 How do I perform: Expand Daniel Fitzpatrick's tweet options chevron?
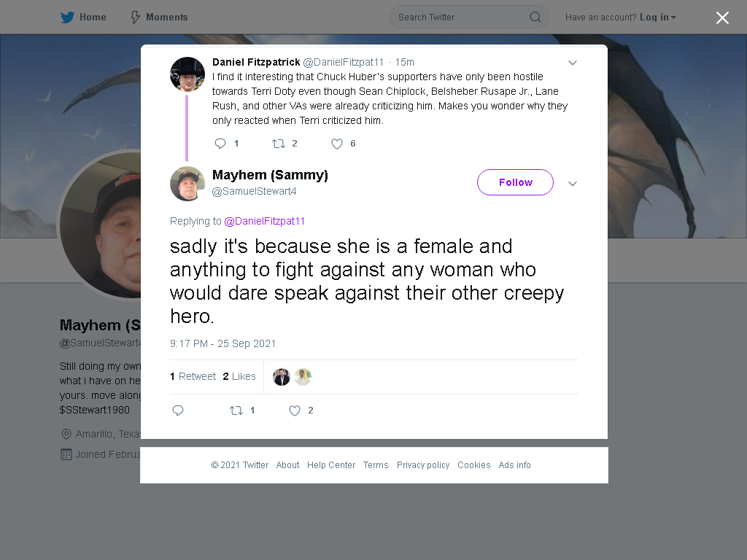pyautogui.click(x=573, y=63)
